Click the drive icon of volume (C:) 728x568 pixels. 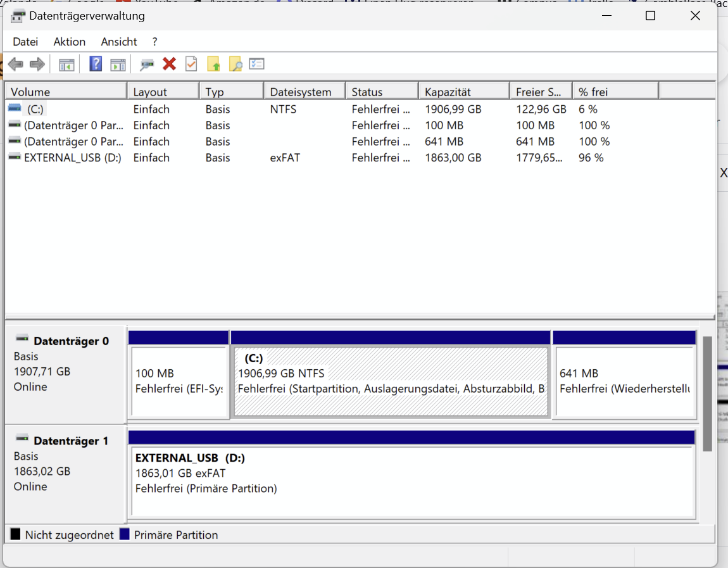(15, 108)
